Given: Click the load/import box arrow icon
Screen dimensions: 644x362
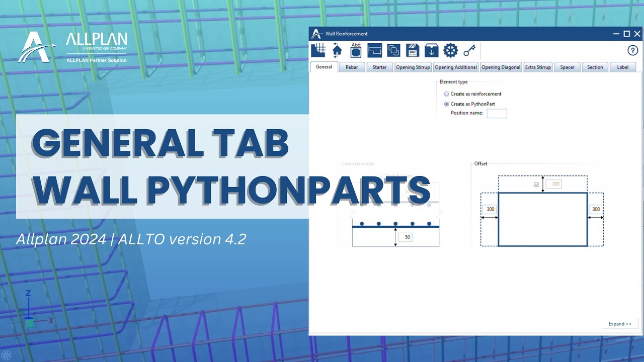Looking at the screenshot, I should point(431,50).
